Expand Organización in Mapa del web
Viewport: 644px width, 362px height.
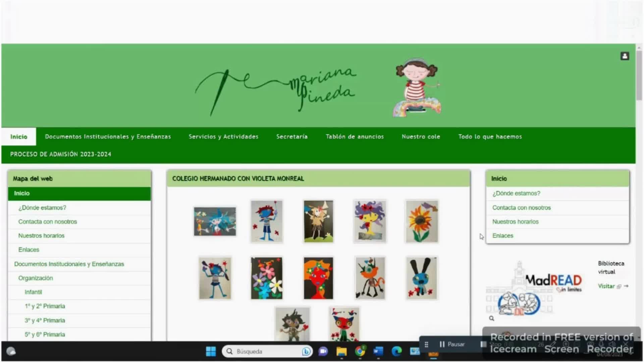point(36,278)
